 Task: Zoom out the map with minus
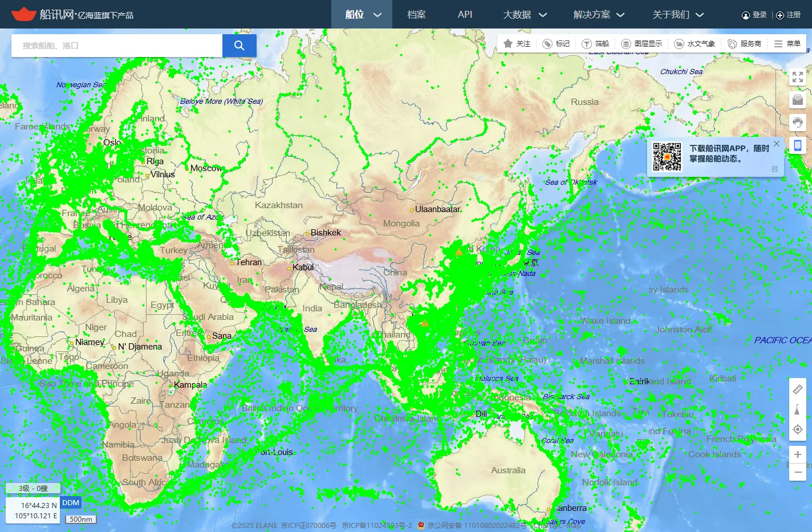click(x=798, y=472)
